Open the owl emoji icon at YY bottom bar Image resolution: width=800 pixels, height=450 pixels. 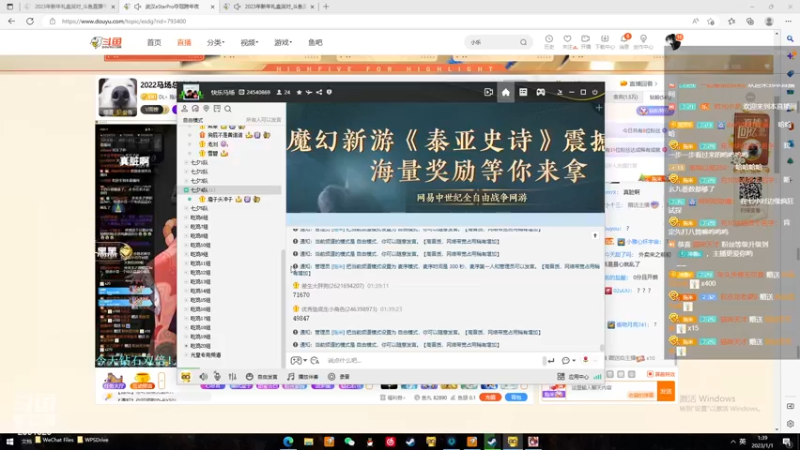click(x=186, y=377)
